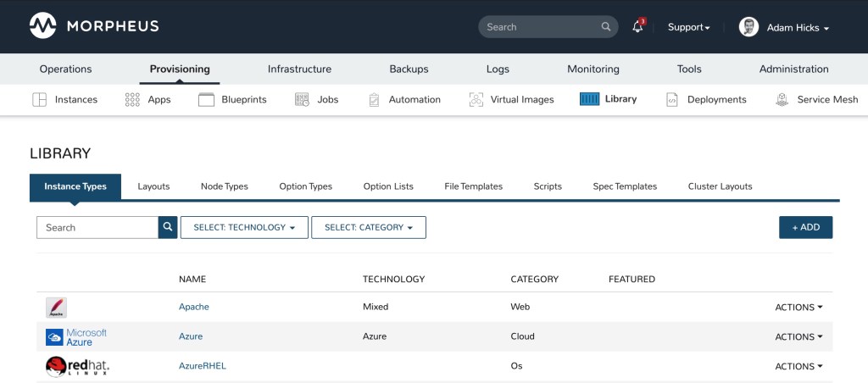Open the Infrastructure menu
This screenshot has width=868, height=383.
(299, 69)
